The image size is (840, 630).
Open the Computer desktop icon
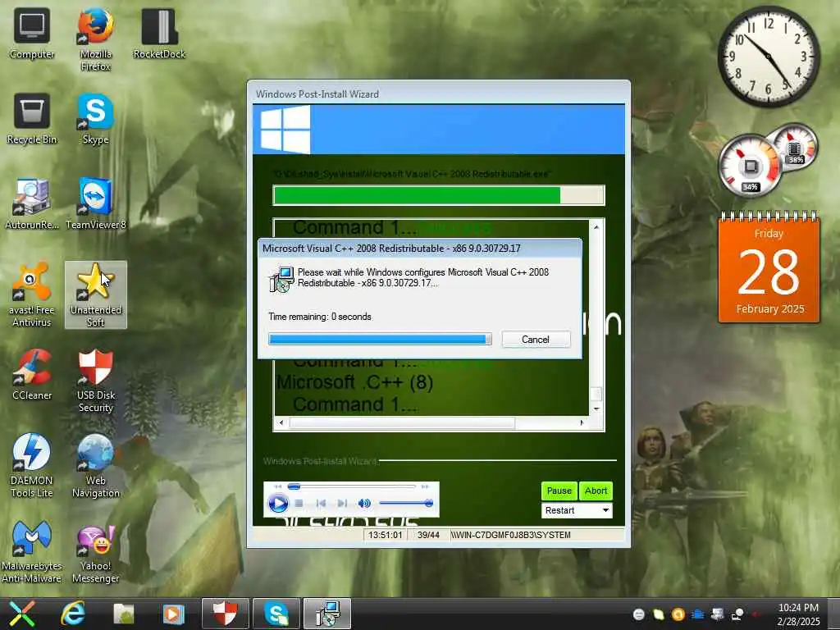[x=32, y=33]
